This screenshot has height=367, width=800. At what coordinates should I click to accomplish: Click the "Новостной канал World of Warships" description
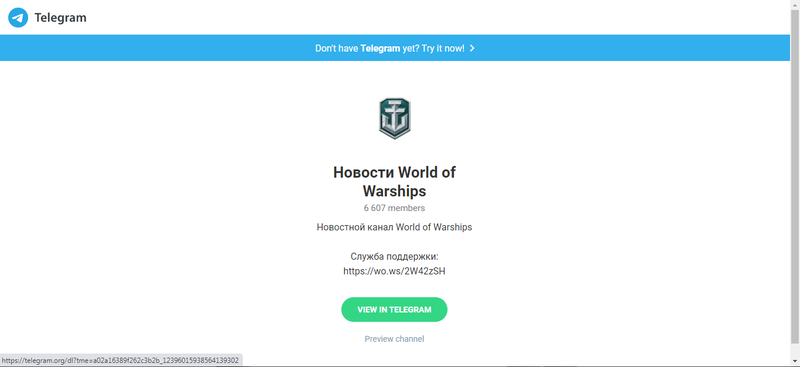pyautogui.click(x=394, y=227)
